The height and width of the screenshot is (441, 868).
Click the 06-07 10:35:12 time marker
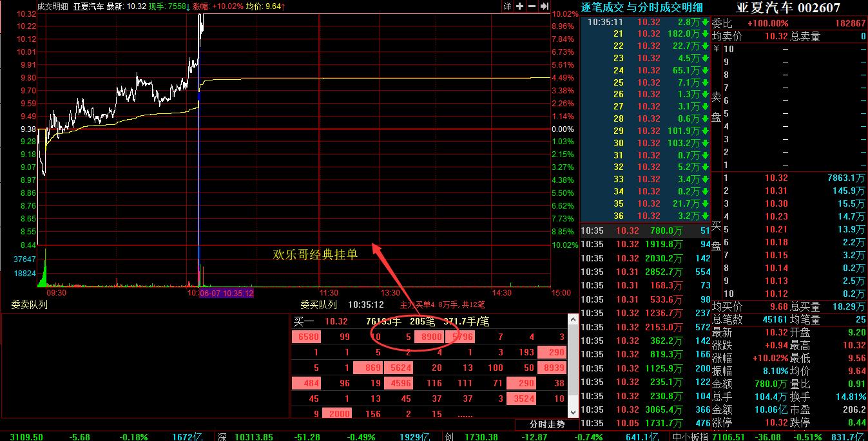coord(226,293)
